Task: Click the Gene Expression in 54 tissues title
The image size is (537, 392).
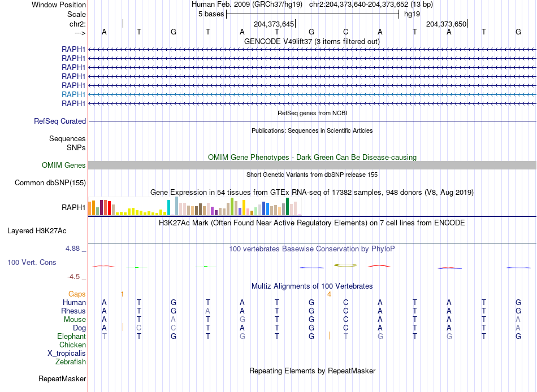Action: click(312, 193)
